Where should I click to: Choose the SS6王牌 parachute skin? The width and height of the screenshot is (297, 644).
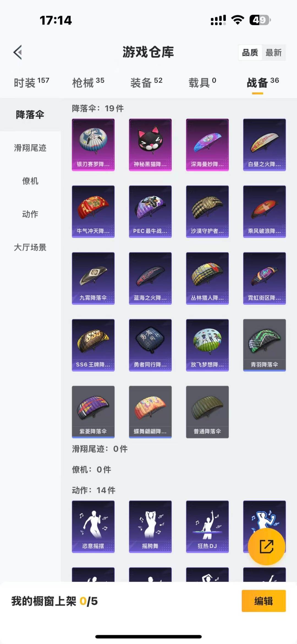click(93, 345)
